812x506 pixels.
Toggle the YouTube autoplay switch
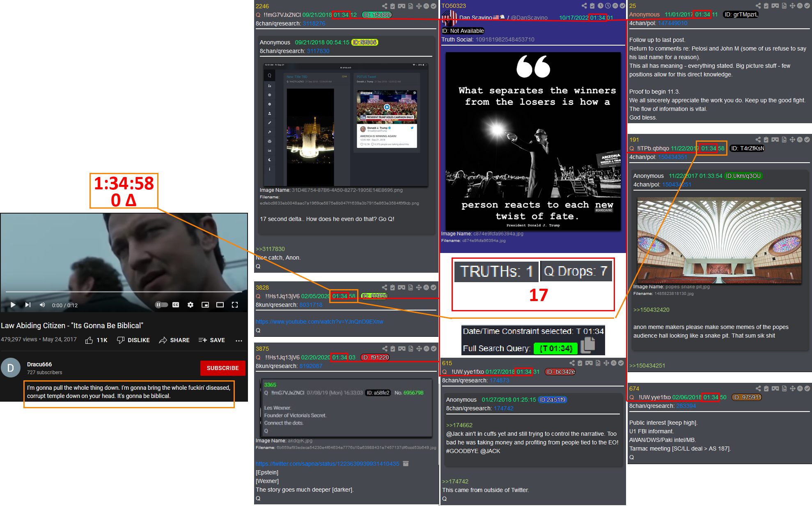(161, 305)
